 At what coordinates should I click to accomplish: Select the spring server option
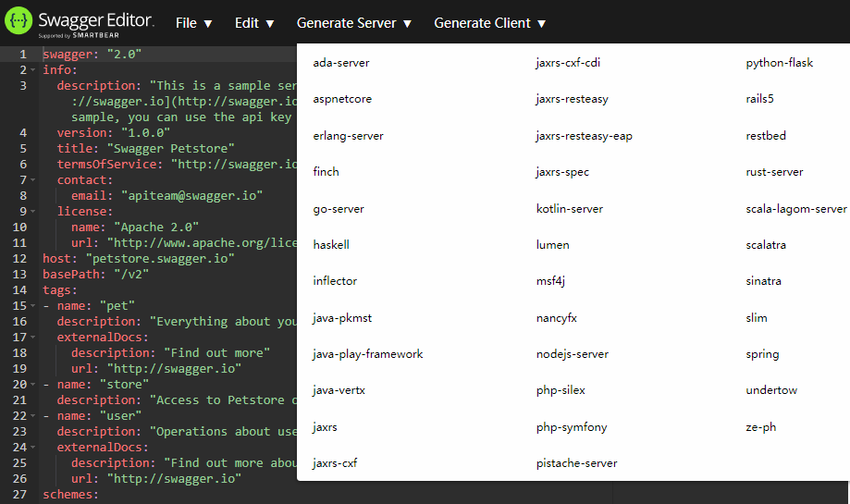[x=762, y=354]
